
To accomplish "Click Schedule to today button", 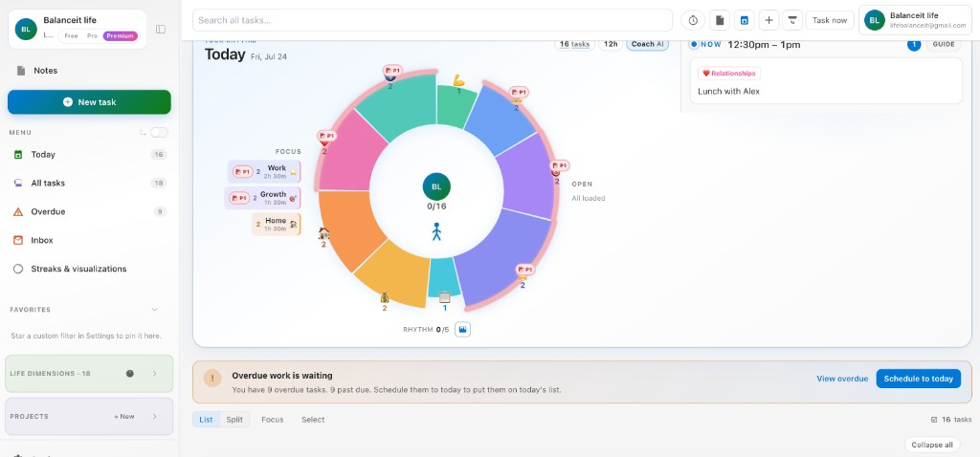I will coord(918,379).
